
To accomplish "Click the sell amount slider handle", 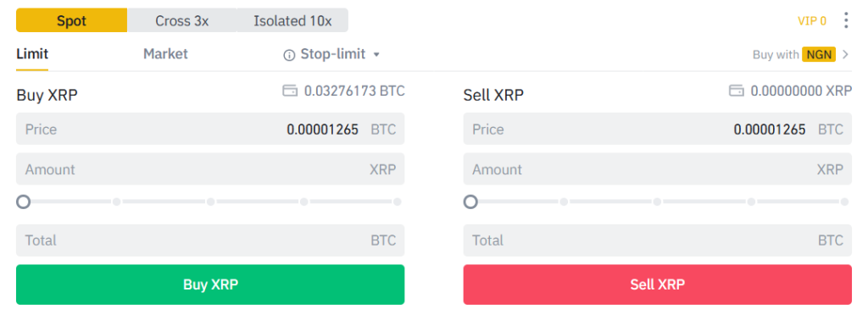I will [x=470, y=201].
